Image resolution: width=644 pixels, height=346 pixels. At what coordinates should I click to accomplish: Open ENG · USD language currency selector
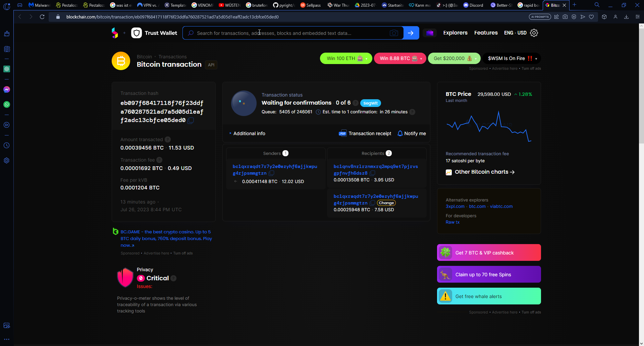[x=515, y=33]
